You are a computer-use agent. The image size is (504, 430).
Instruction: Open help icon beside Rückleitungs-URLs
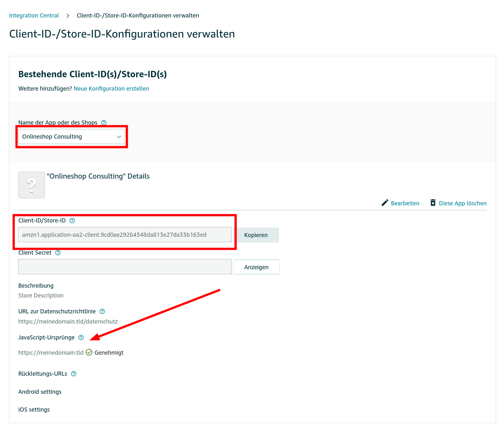coord(74,374)
